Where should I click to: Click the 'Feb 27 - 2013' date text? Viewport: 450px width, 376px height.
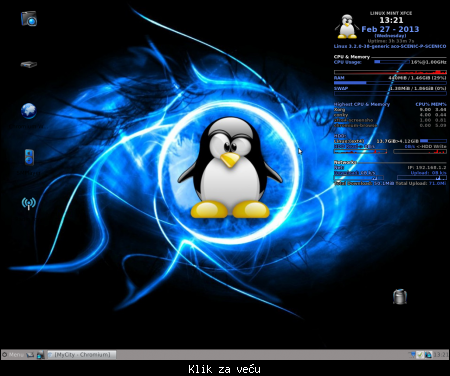(390, 29)
